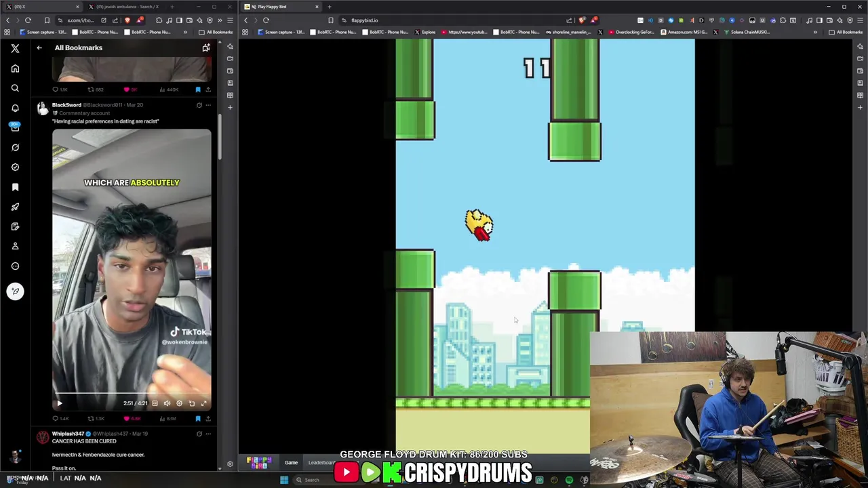Click the X feed vertical scrollbar
This screenshot has height=488, width=868.
pyautogui.click(x=219, y=136)
